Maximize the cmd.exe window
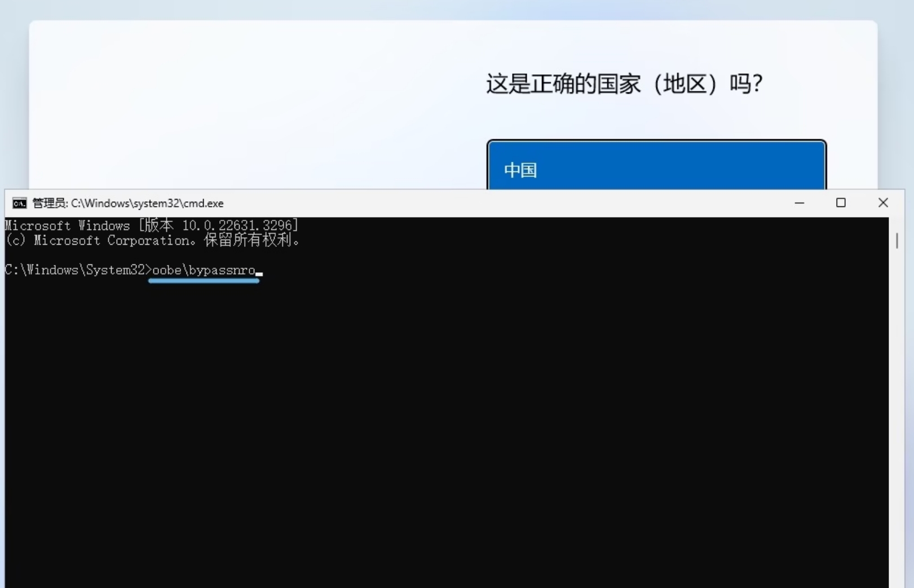This screenshot has width=914, height=588. [841, 203]
